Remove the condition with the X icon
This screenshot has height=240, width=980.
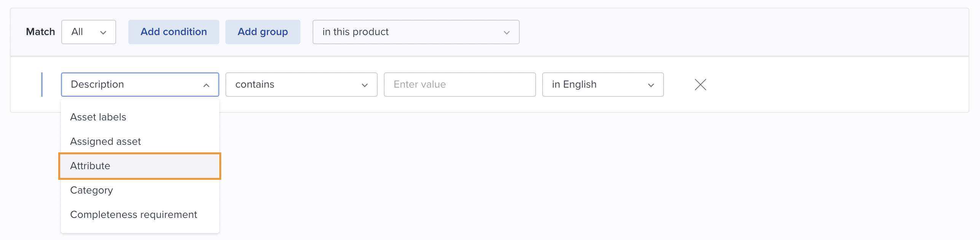[x=700, y=85]
